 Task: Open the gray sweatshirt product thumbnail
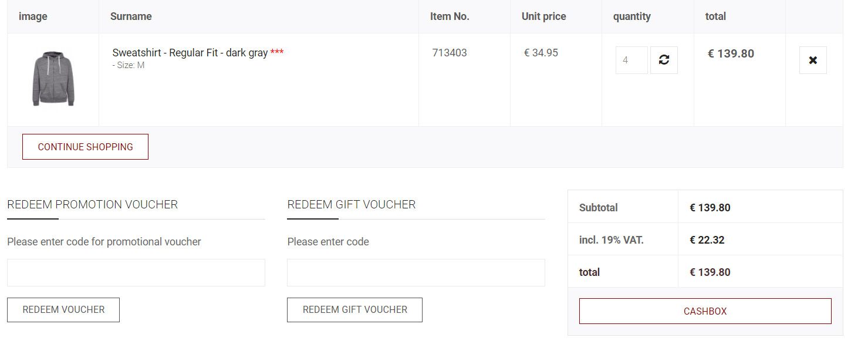pyautogui.click(x=53, y=79)
